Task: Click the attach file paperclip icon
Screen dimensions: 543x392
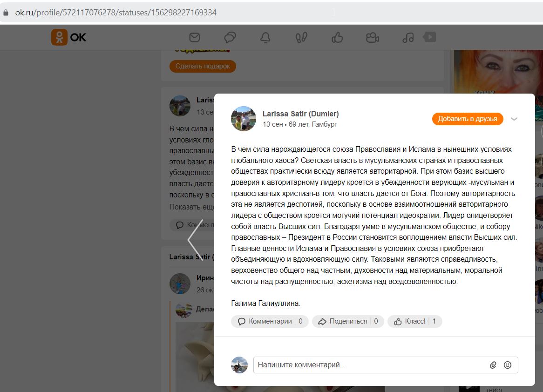Action: pos(493,365)
